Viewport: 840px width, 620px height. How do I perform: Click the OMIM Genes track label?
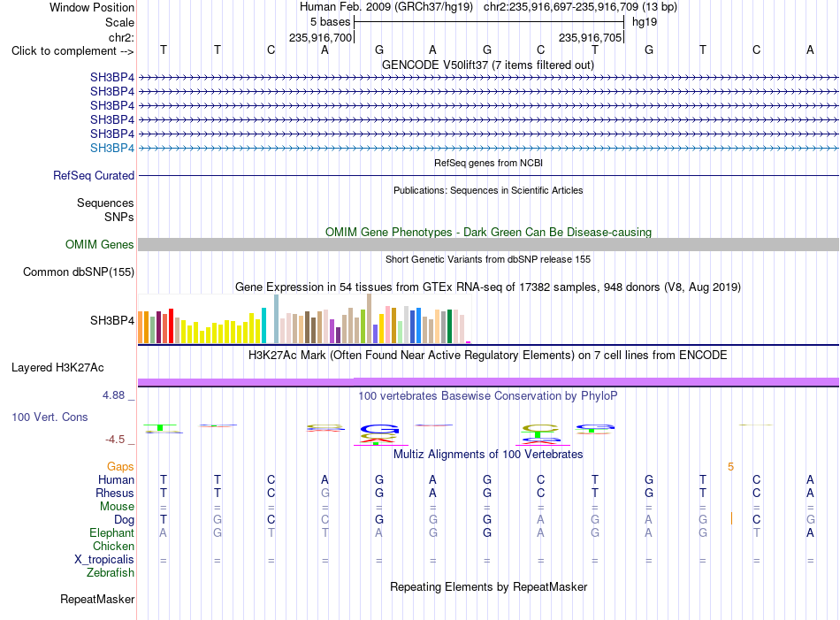pos(100,244)
